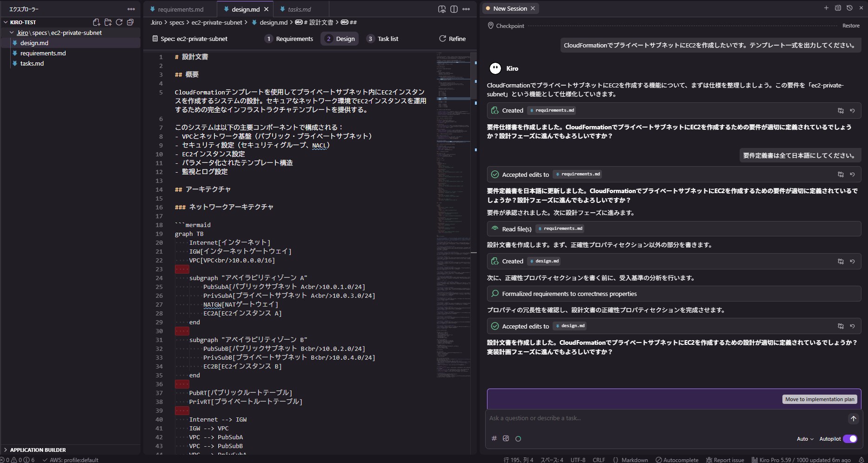Image resolution: width=868 pixels, height=463 pixels.
Task: Open the Task list spec step
Action: (x=382, y=39)
